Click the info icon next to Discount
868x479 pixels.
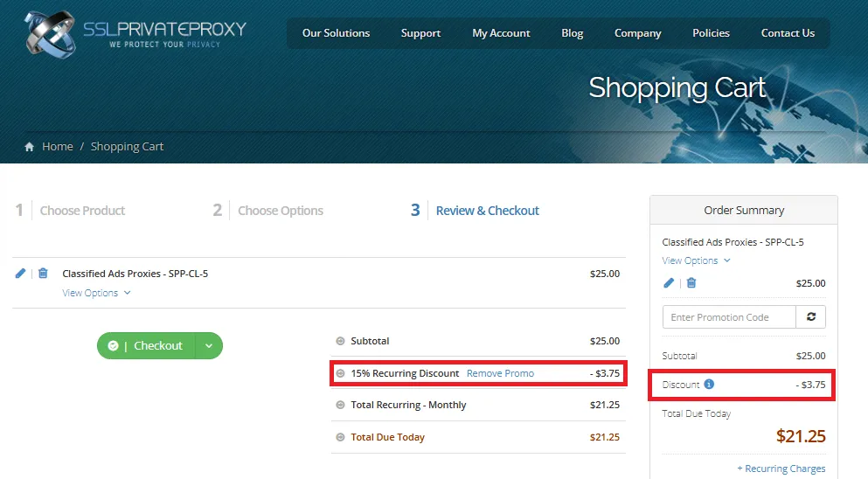coord(709,384)
